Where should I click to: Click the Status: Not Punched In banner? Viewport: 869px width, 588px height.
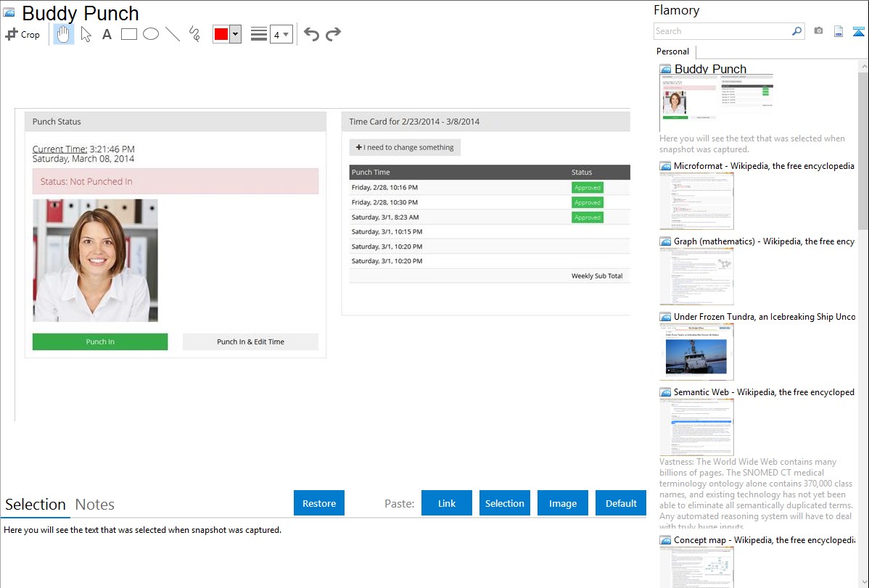176,181
